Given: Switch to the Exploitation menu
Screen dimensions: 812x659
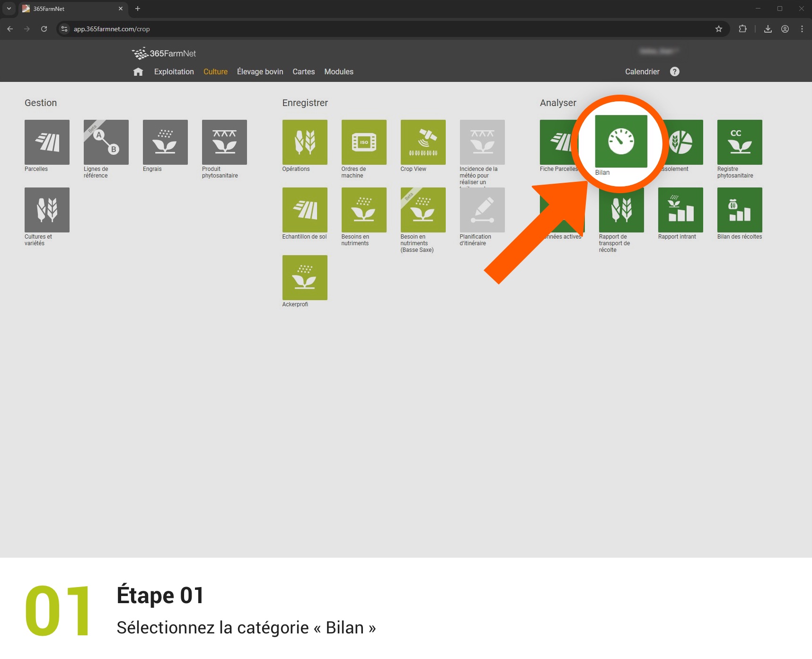Looking at the screenshot, I should point(174,72).
